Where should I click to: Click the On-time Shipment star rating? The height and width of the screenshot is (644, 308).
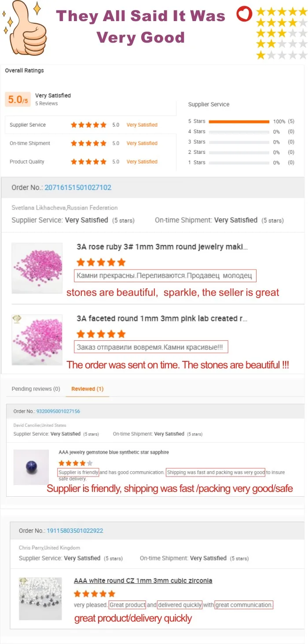pyautogui.click(x=88, y=143)
